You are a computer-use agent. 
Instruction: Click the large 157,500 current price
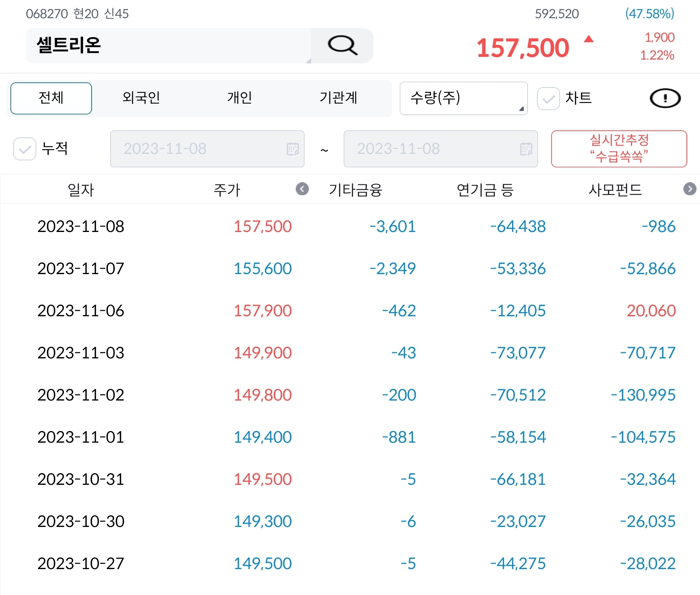(x=523, y=48)
